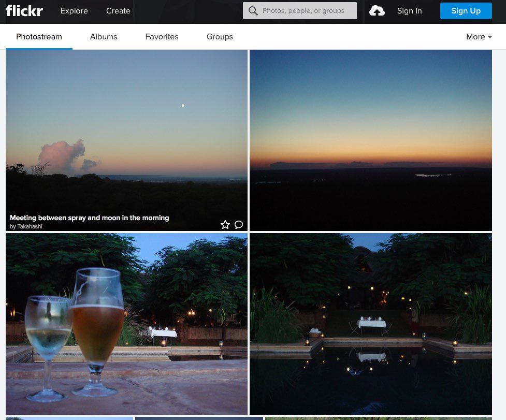Viewport: 506px width, 420px height.
Task: Open the orange horizon sunset photo
Action: coord(371,140)
